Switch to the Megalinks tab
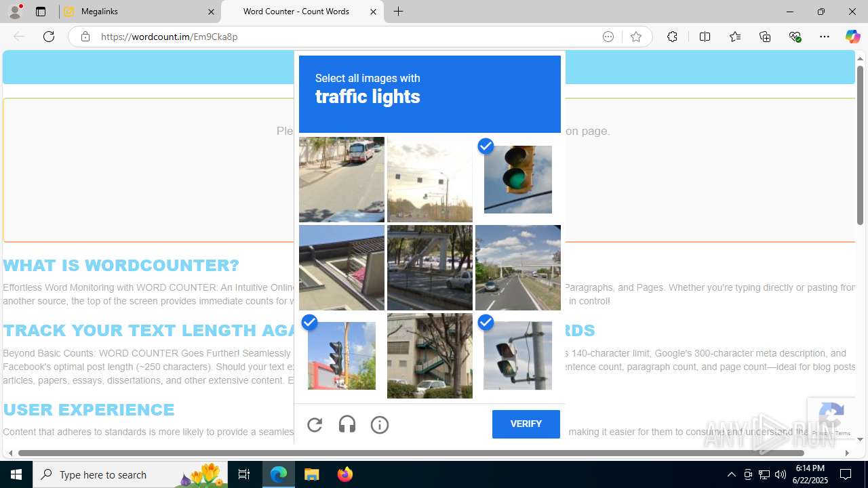The width and height of the screenshot is (868, 488). (140, 12)
